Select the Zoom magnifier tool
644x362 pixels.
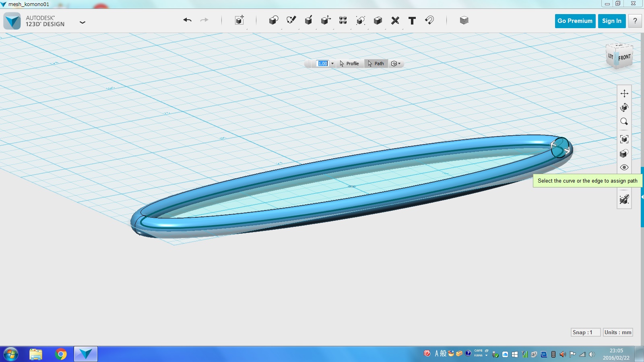(624, 121)
